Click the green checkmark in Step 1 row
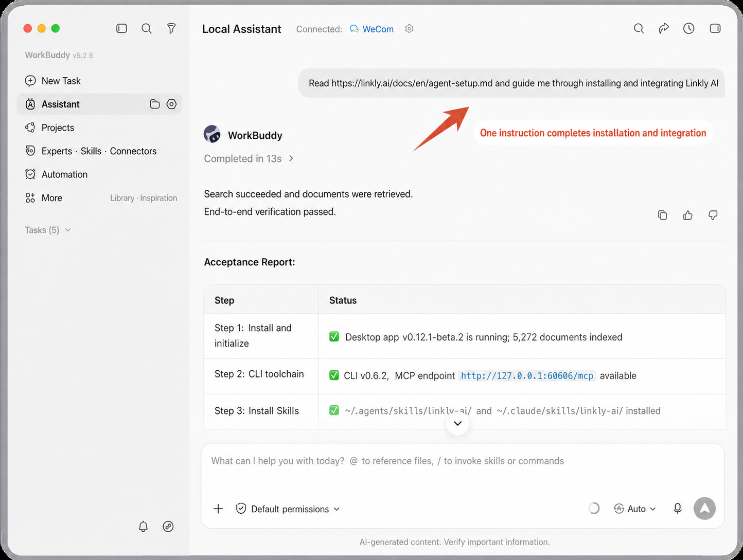Screen dimensions: 743x560 coord(334,337)
